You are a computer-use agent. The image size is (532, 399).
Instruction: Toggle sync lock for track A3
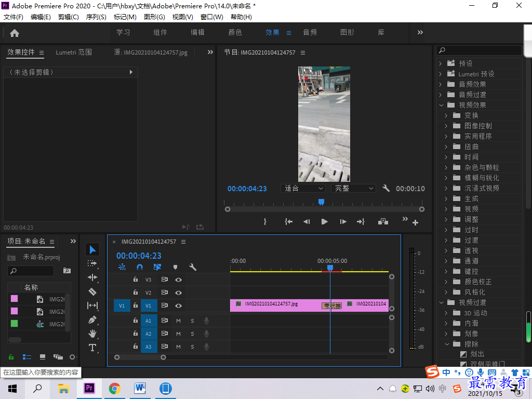(x=165, y=347)
